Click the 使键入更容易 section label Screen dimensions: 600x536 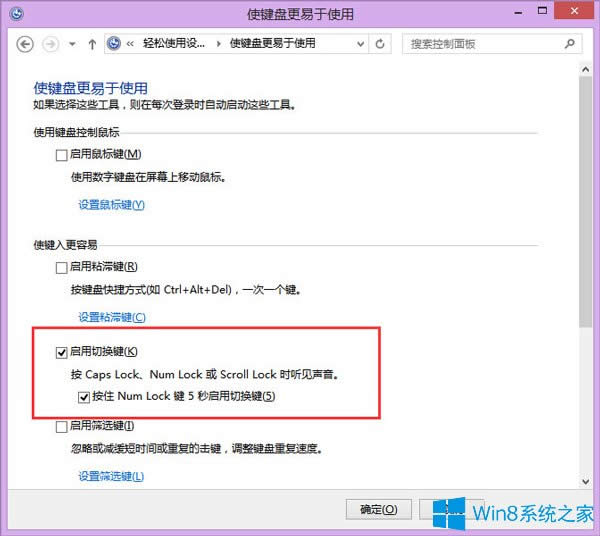coord(65,245)
